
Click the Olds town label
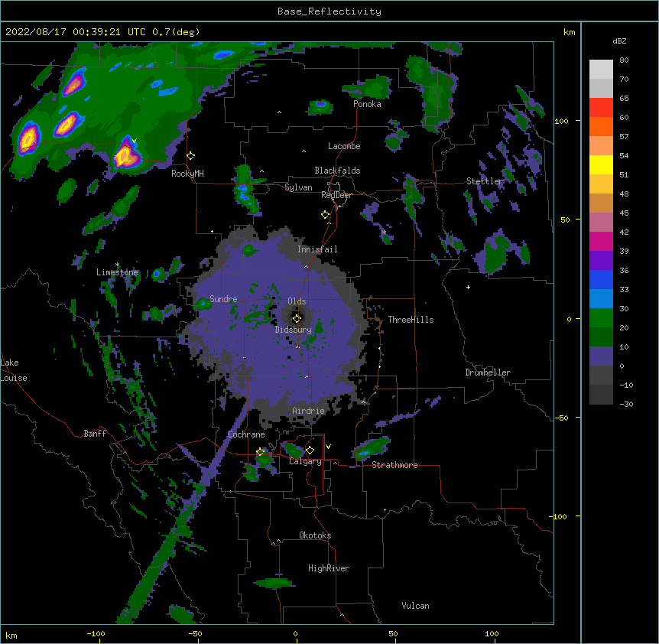coord(297,301)
